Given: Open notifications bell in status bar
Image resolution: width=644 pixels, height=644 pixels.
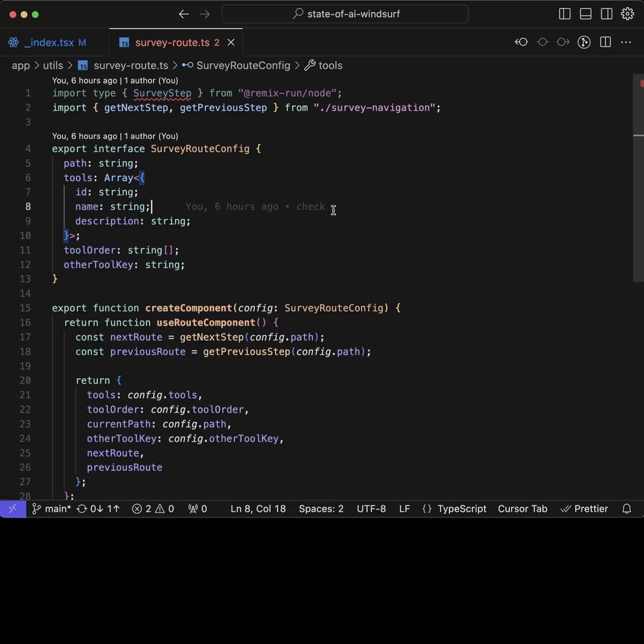Looking at the screenshot, I should click(627, 509).
